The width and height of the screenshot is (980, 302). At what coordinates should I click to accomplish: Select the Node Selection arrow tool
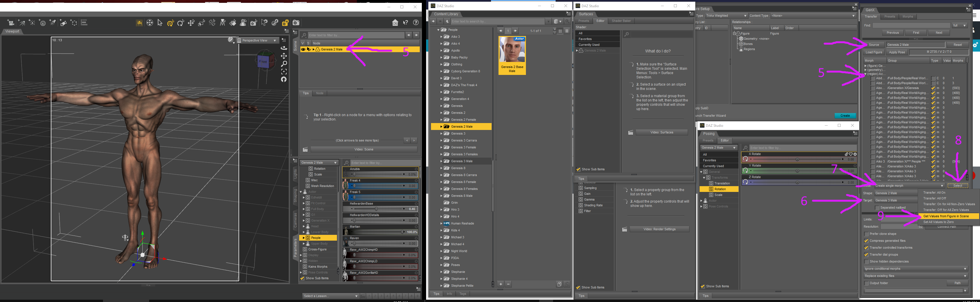160,23
